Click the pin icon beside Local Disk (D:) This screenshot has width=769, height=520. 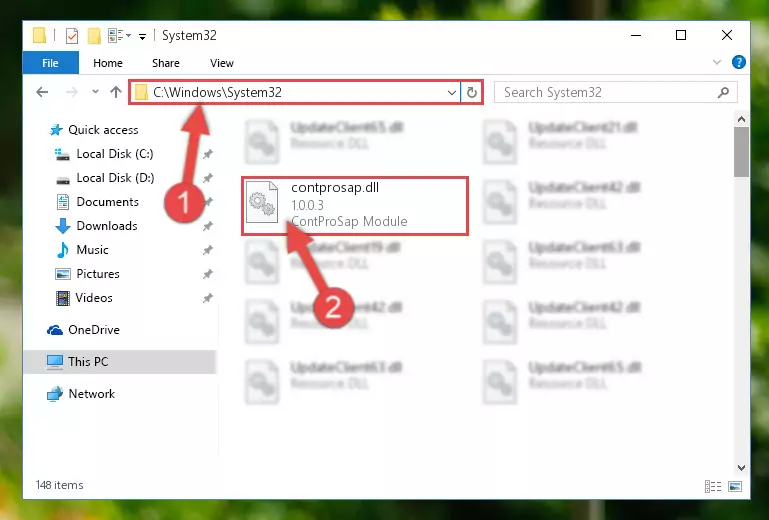click(x=208, y=178)
